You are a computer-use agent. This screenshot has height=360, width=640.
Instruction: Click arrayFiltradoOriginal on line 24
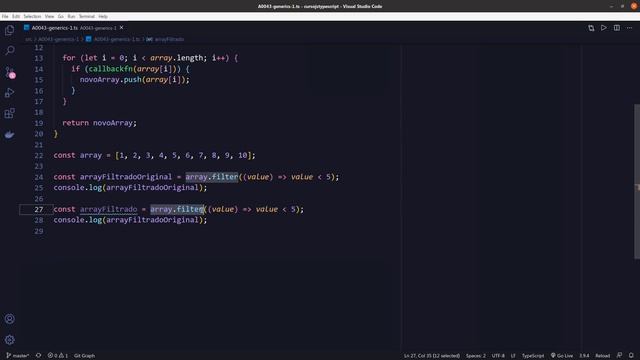coord(126,177)
